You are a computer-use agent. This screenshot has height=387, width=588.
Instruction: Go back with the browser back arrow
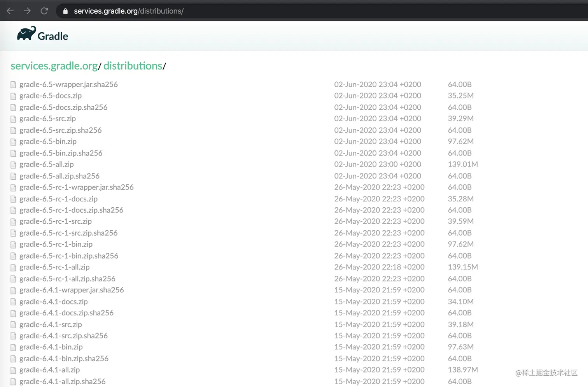coord(10,11)
